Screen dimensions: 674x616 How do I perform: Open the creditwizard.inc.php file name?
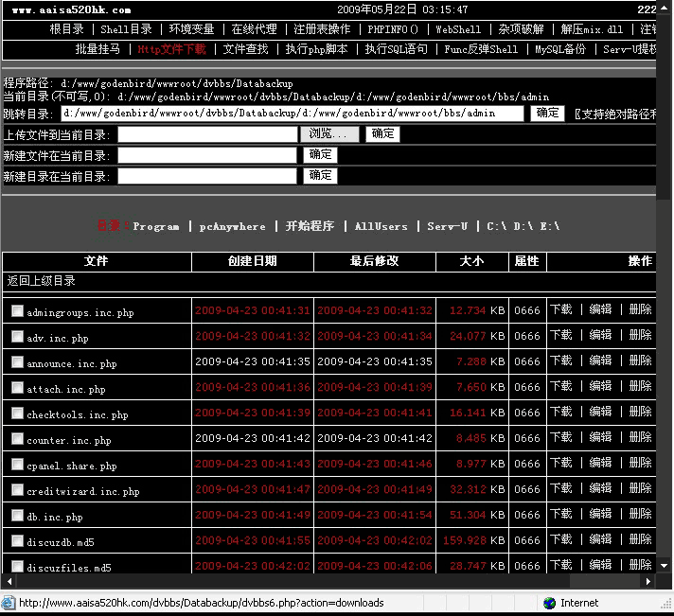[83, 491]
